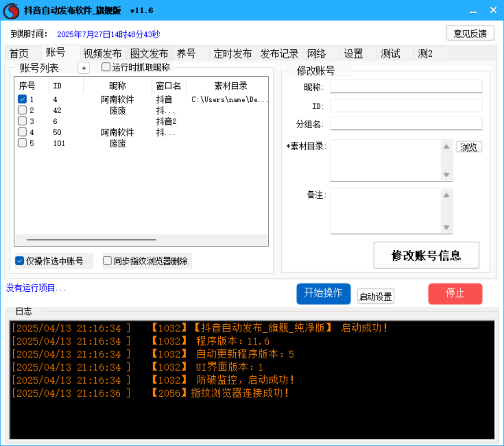Toggle 仅操作选中账号 checkbox
Image resolution: width=504 pixels, height=446 pixels.
pyautogui.click(x=20, y=261)
